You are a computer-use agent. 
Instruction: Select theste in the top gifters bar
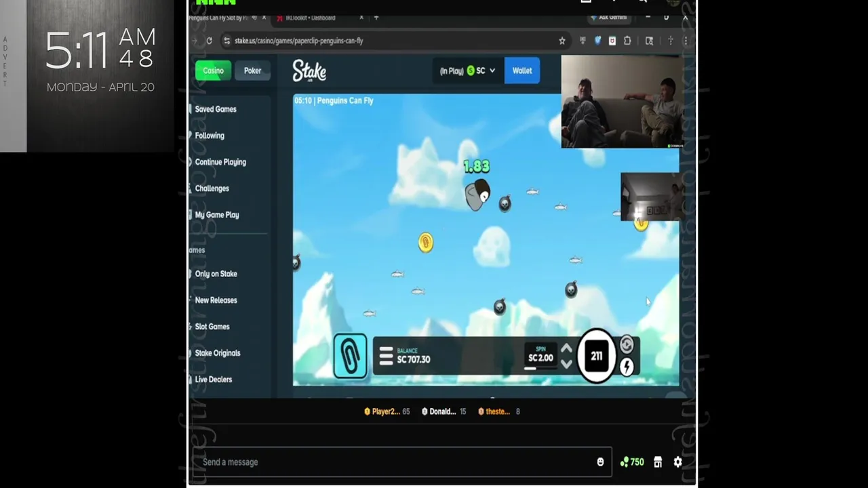(x=498, y=411)
